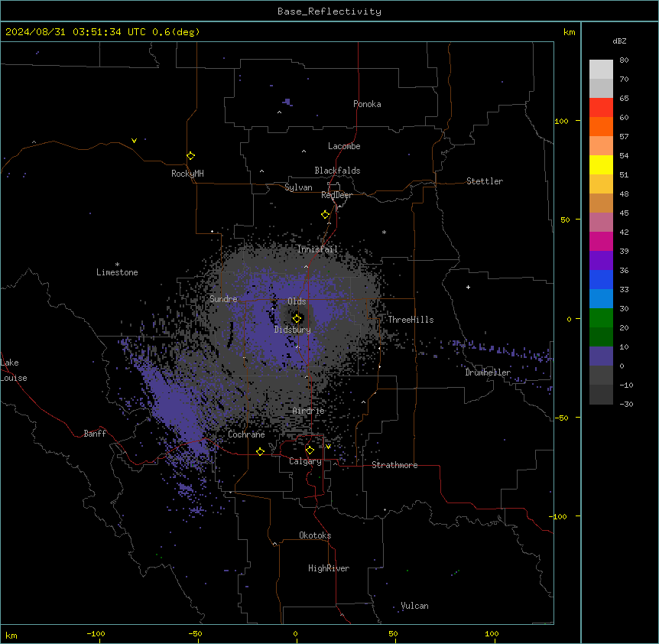The width and height of the screenshot is (659, 644).
Task: Click the Innisfail city label
Action: [x=317, y=249]
